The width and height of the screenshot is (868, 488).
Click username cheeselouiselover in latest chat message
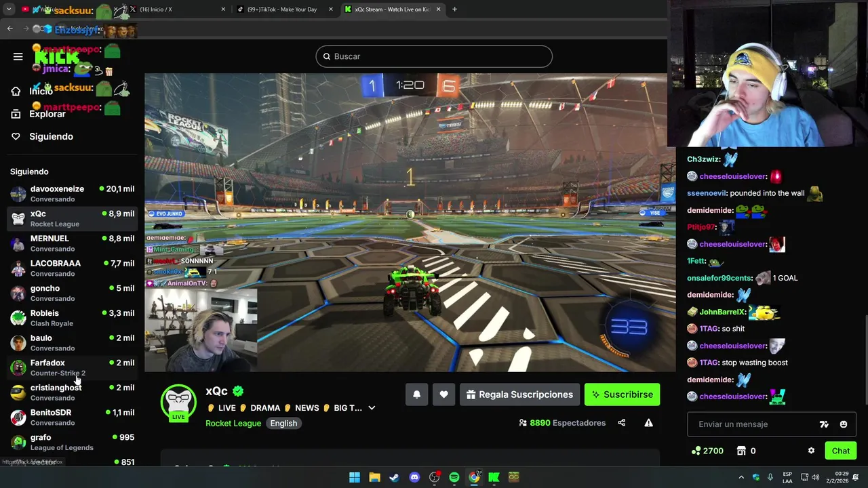coord(732,396)
